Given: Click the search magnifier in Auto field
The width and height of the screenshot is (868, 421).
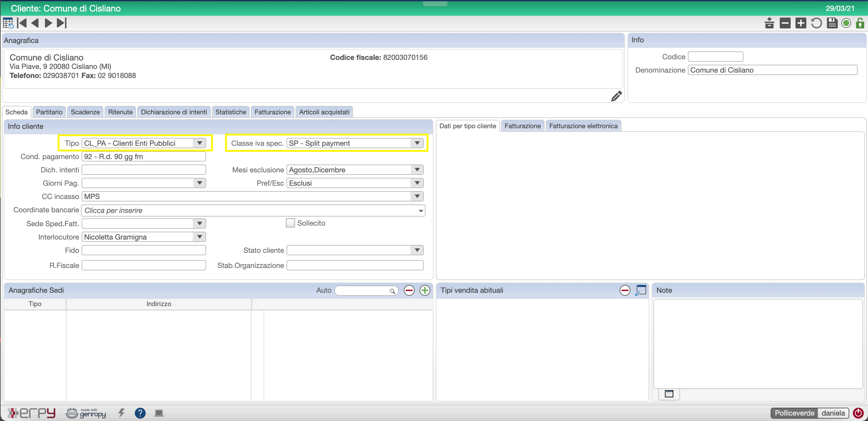Looking at the screenshot, I should click(x=392, y=291).
